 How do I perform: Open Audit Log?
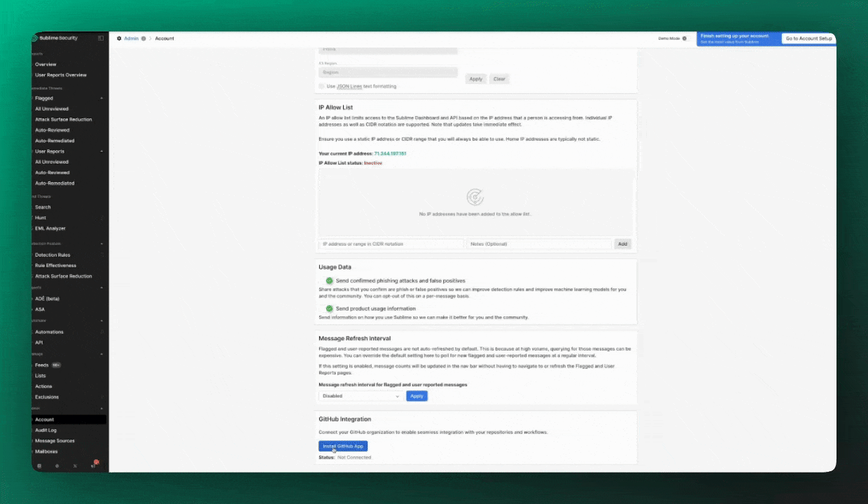click(46, 430)
